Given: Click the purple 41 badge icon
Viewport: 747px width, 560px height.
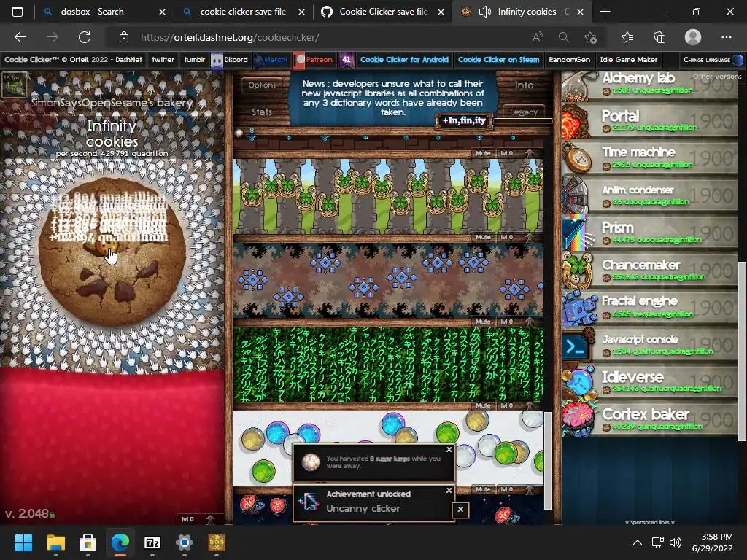Looking at the screenshot, I should 347,60.
